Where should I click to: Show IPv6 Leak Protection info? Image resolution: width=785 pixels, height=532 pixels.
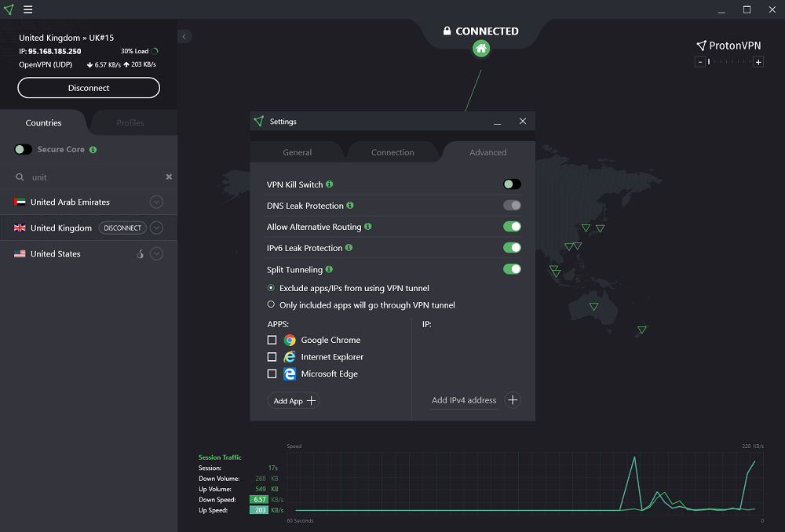[x=349, y=248]
